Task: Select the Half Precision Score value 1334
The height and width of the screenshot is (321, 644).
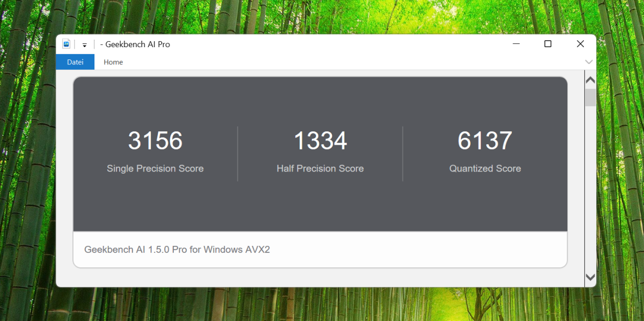Action: coord(320,140)
